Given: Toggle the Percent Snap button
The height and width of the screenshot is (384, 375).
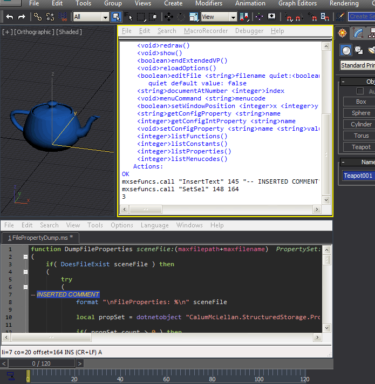Looking at the screenshot, I should pos(313,17).
